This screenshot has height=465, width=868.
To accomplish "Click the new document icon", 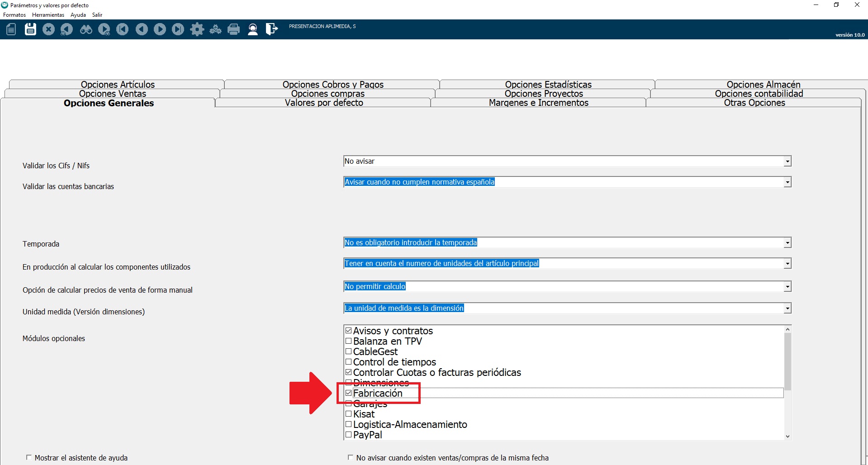I will 11,29.
